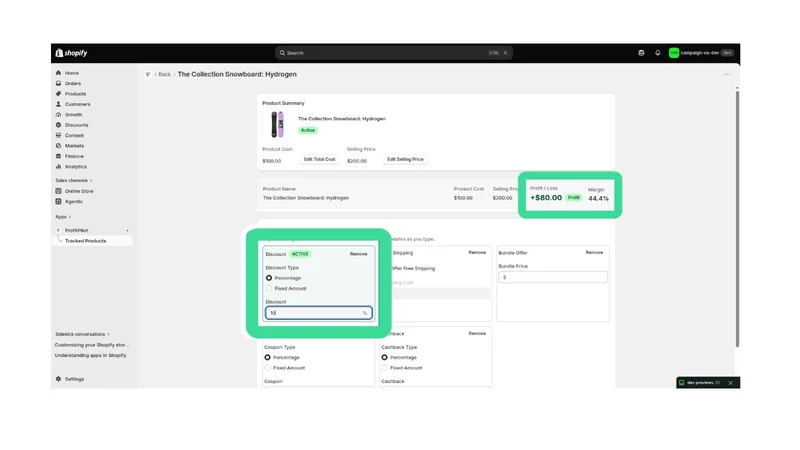This screenshot has height=450, width=800.
Task: Click the page vertical scrollbar
Action: (737, 219)
